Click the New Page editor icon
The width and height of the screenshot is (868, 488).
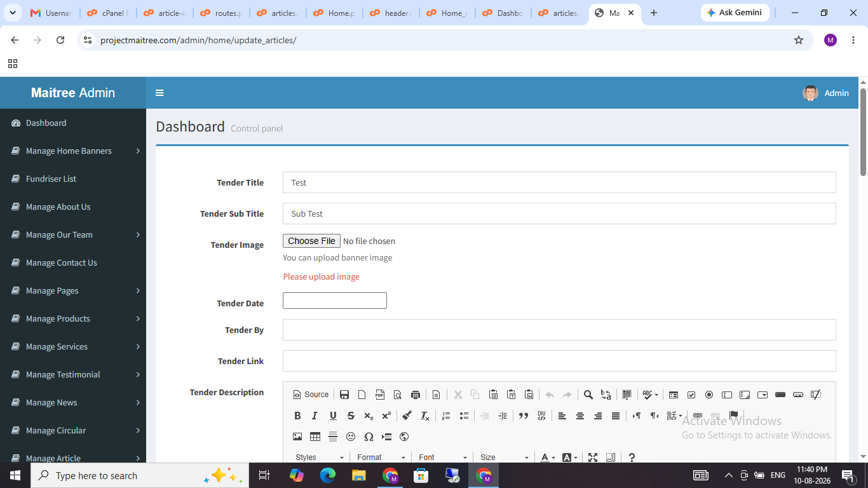click(362, 395)
